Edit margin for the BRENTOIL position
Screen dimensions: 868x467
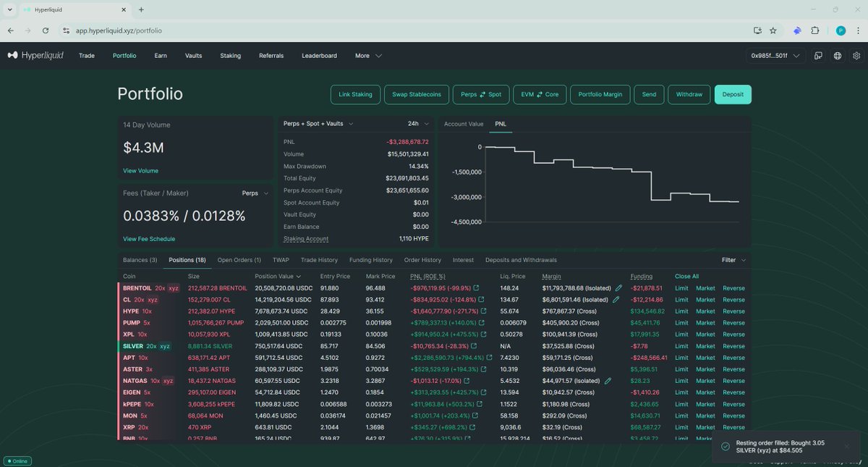pos(619,288)
